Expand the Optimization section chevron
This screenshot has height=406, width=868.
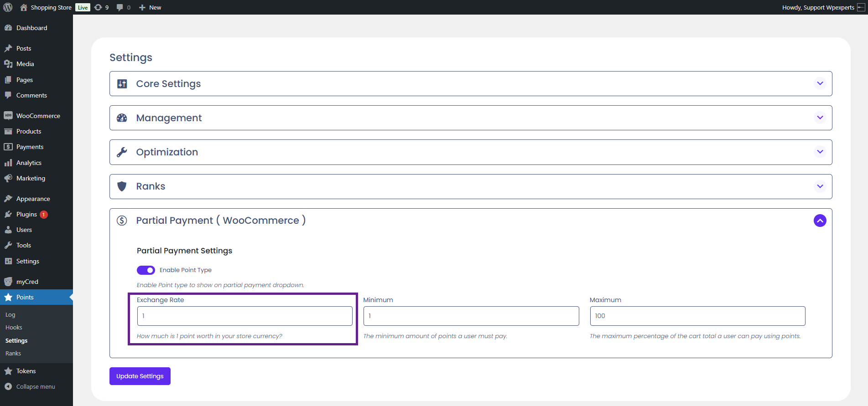820,152
